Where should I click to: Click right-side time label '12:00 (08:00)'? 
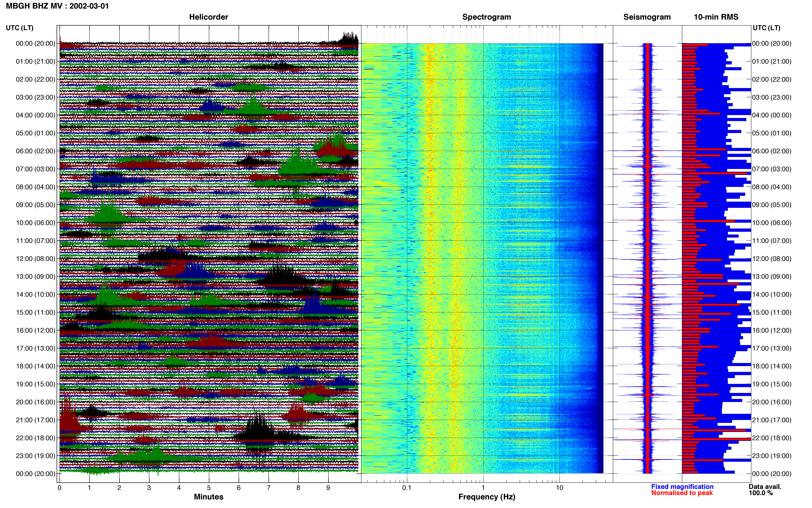click(772, 259)
